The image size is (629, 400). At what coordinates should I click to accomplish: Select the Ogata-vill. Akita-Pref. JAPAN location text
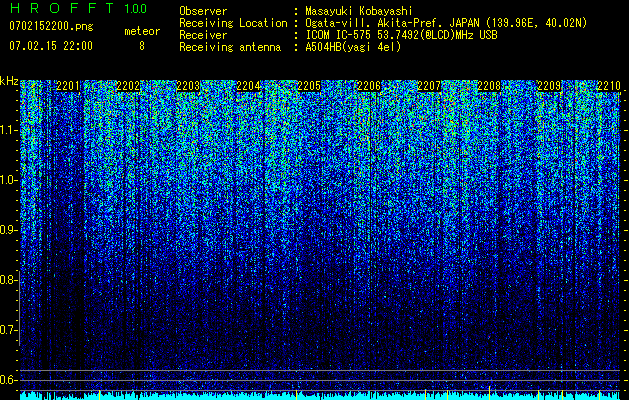click(446, 23)
